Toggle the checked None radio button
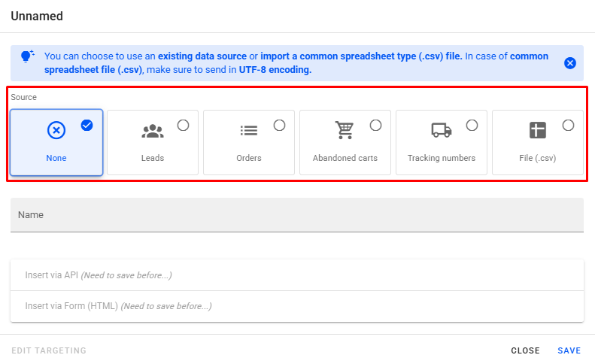 [x=87, y=126]
